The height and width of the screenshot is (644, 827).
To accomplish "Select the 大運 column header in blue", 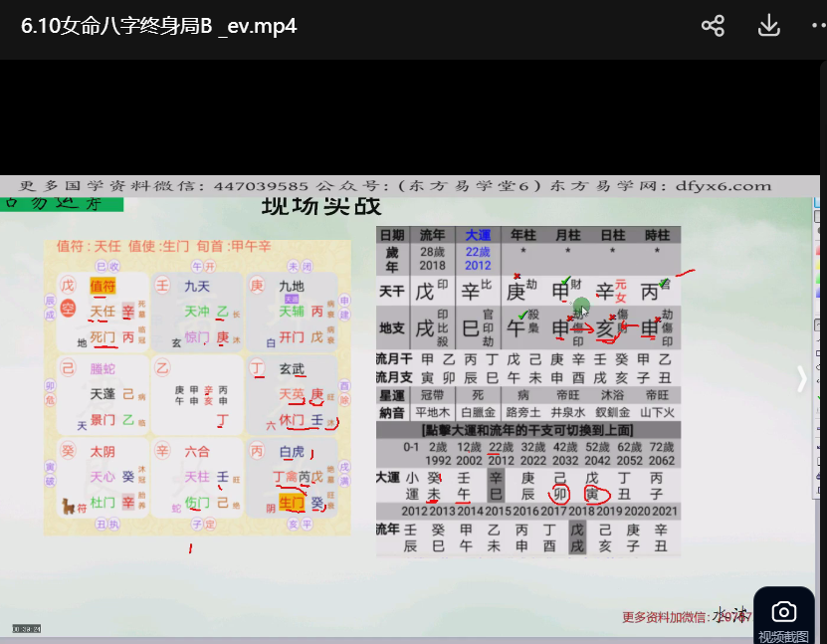I will pos(479,235).
